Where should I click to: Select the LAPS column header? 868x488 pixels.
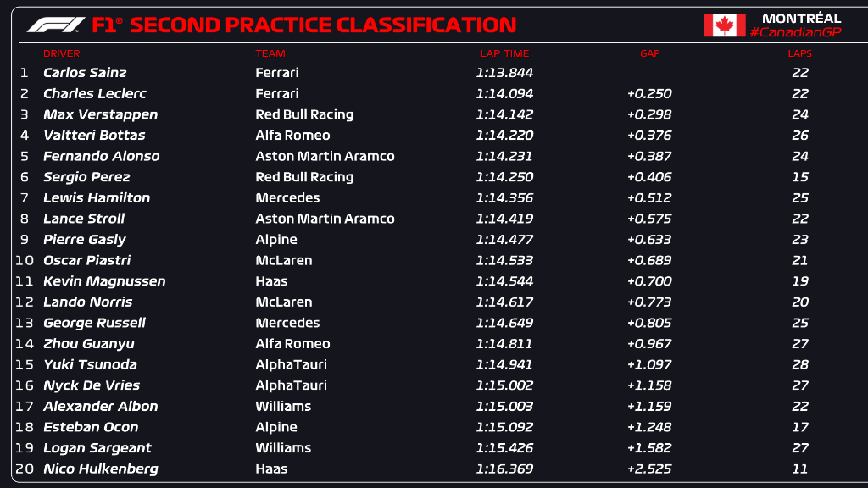(798, 53)
